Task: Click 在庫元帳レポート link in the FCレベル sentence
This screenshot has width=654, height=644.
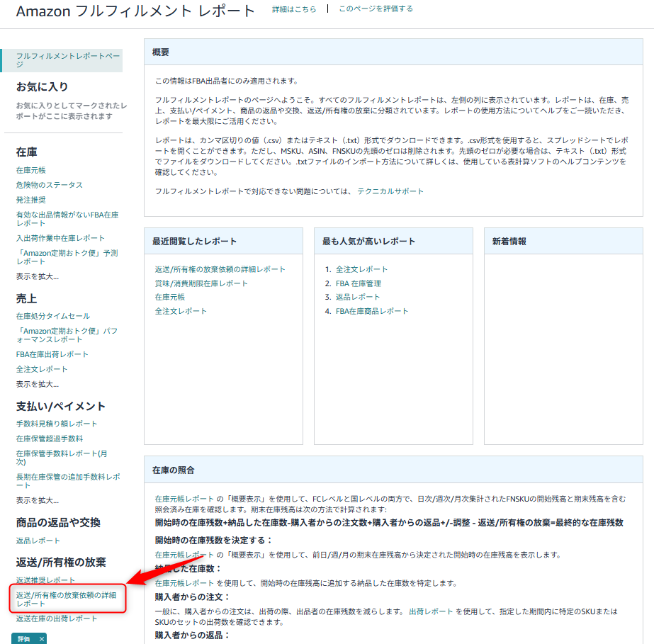Action: tap(184, 499)
